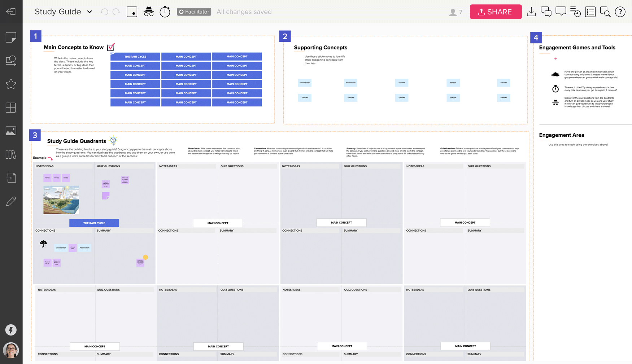Click the lightning bolt icon in sidebar
Screen dimensions: 632x364
coord(11,330)
